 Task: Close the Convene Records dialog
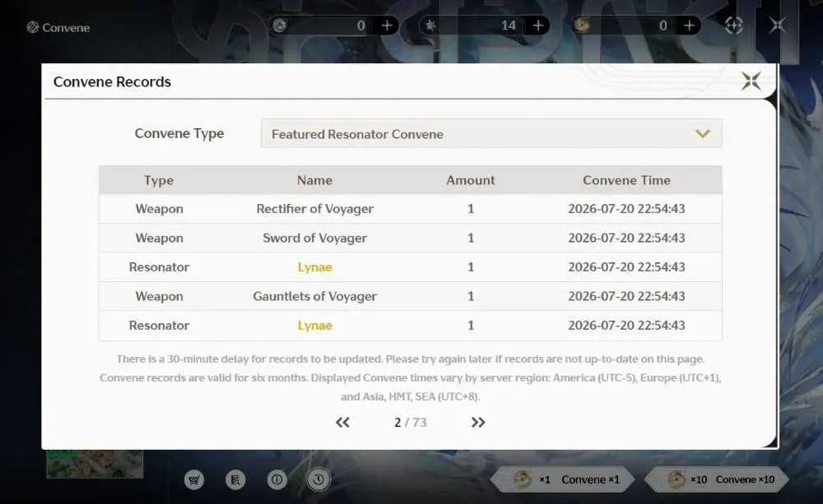coord(751,81)
